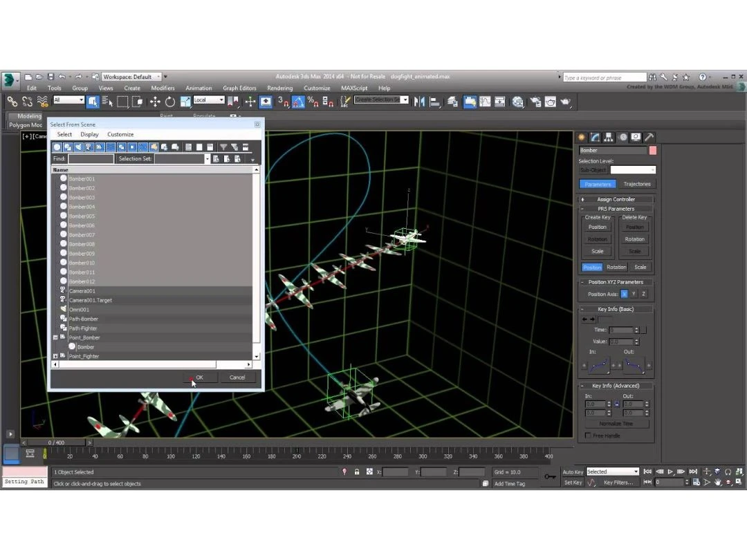747x560 pixels.
Task: Click the Save File icon
Action: (50, 77)
